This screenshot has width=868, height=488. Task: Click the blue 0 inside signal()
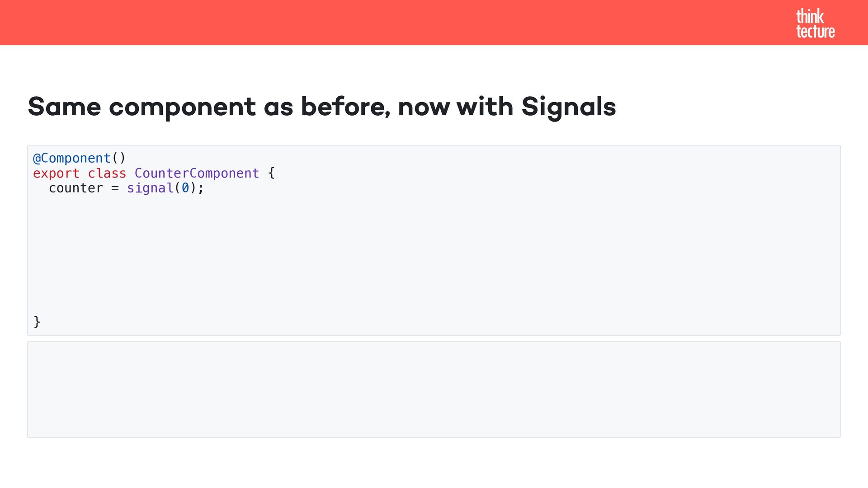tap(185, 188)
